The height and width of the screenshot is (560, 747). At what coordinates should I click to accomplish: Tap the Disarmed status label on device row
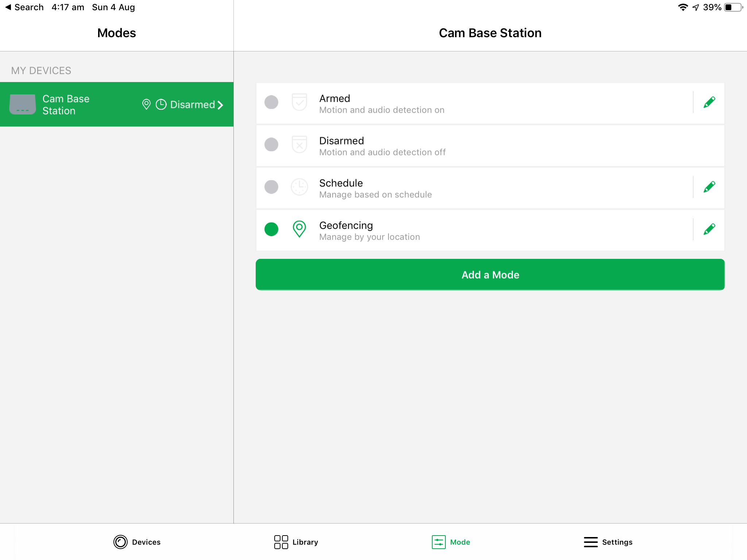click(192, 105)
